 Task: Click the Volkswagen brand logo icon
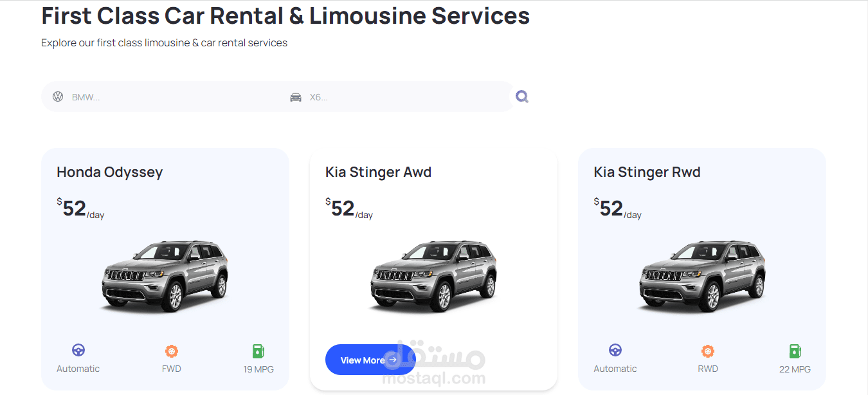(58, 96)
